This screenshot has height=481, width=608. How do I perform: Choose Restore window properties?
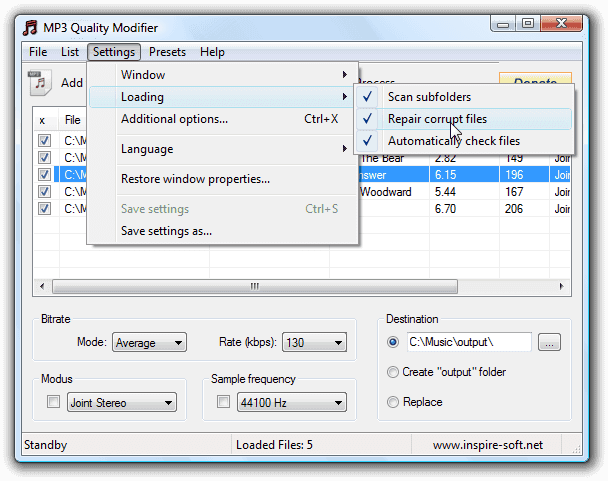click(223, 179)
